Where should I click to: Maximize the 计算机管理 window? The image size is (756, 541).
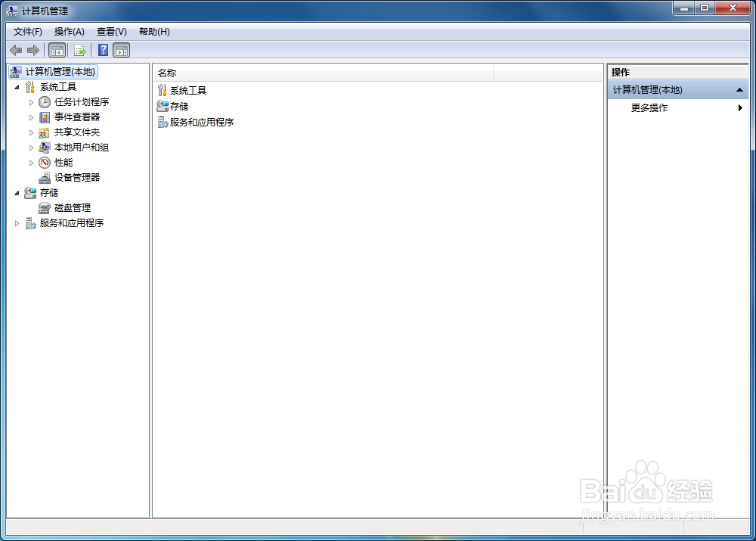(705, 8)
